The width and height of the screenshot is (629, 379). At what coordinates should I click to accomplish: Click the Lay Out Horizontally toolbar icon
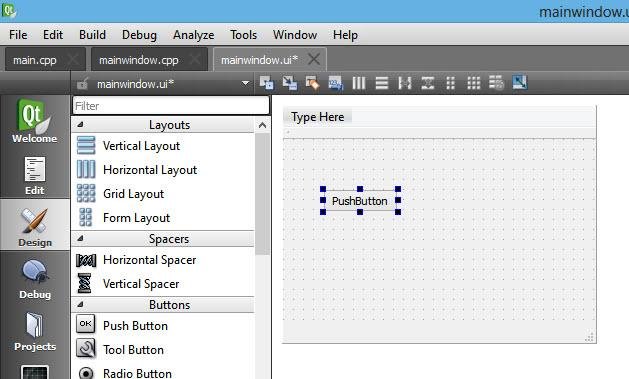(x=359, y=83)
